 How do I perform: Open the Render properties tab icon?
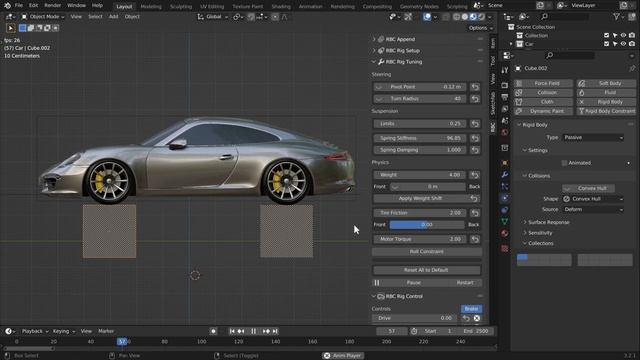[505, 85]
